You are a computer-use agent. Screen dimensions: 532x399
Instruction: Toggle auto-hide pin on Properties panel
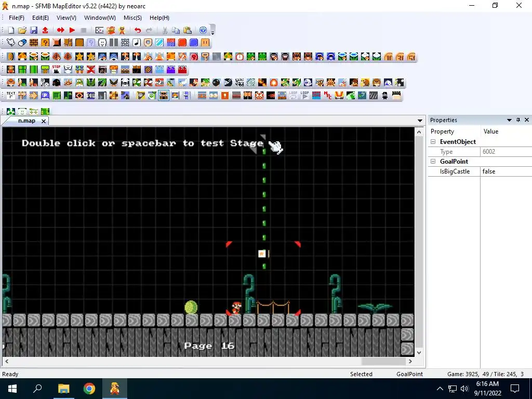(518, 120)
